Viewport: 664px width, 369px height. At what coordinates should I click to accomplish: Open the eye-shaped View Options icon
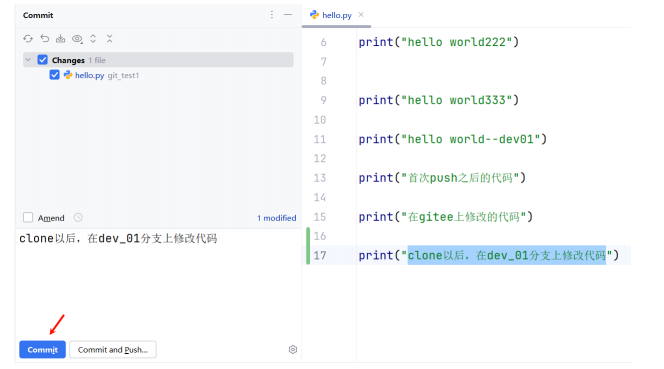tap(77, 39)
